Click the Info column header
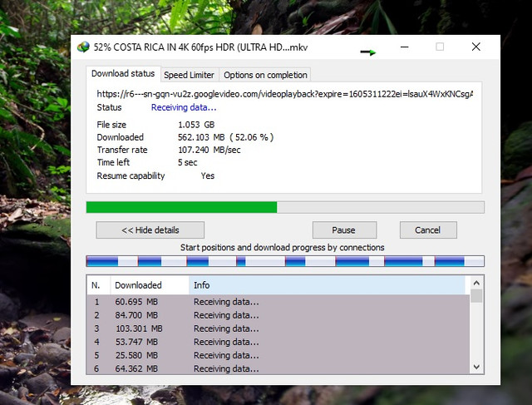Image resolution: width=532 pixels, height=405 pixels. (x=327, y=285)
